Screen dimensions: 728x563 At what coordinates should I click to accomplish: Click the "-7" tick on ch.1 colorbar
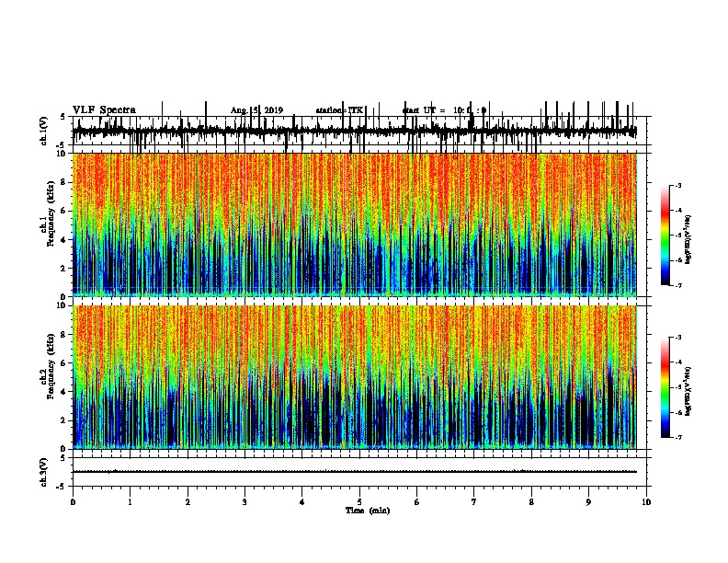[x=677, y=285]
